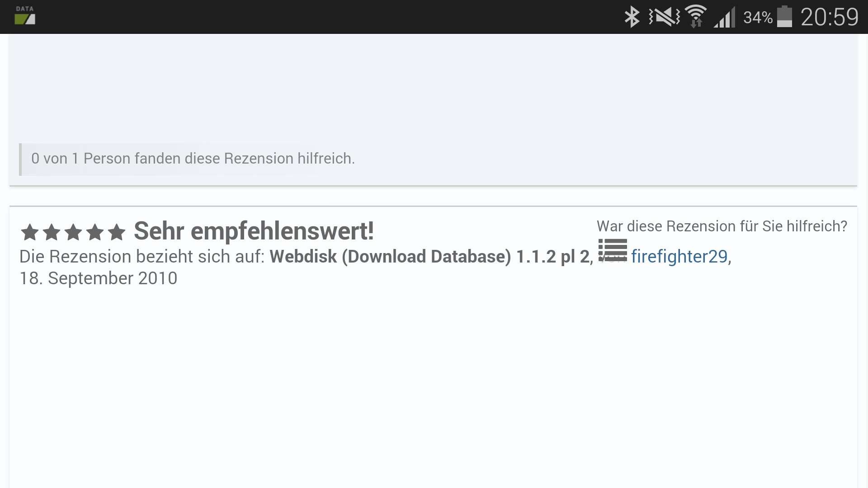Tap the DATA usage notification icon
Screen dimensions: 868x488
25,16
